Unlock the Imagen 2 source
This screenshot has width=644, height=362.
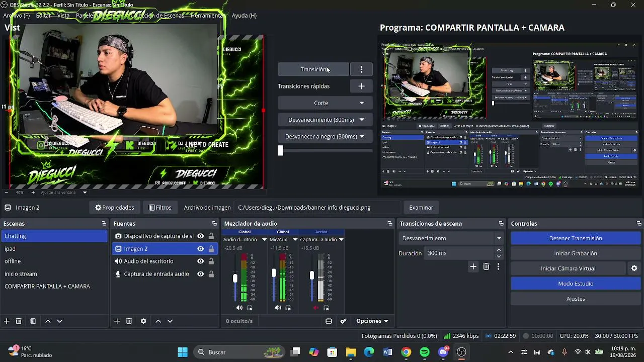[x=211, y=249]
